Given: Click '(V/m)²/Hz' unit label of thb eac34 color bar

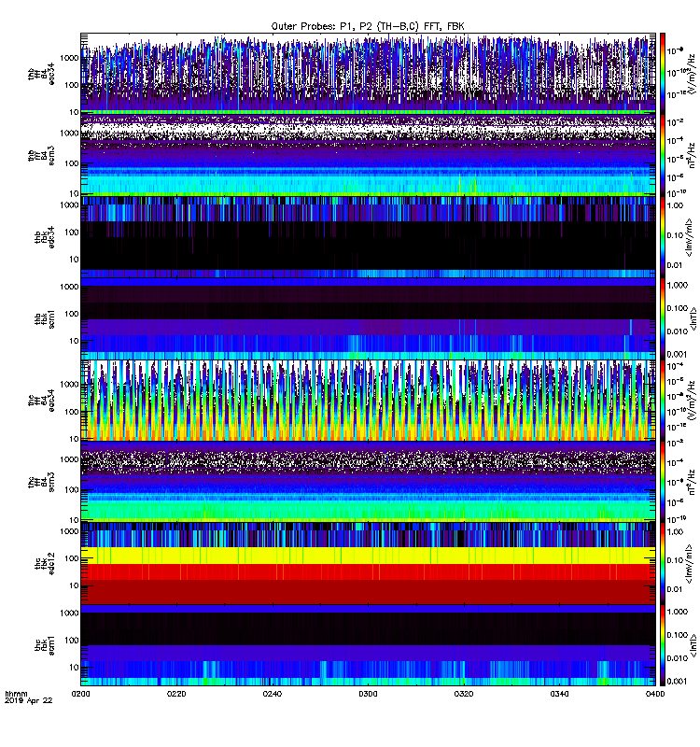Looking at the screenshot, I should [x=692, y=73].
